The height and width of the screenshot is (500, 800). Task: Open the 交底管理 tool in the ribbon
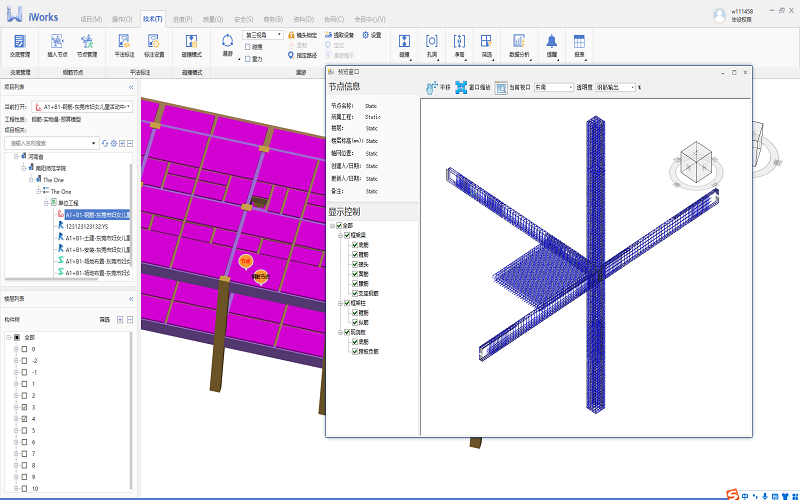point(19,45)
